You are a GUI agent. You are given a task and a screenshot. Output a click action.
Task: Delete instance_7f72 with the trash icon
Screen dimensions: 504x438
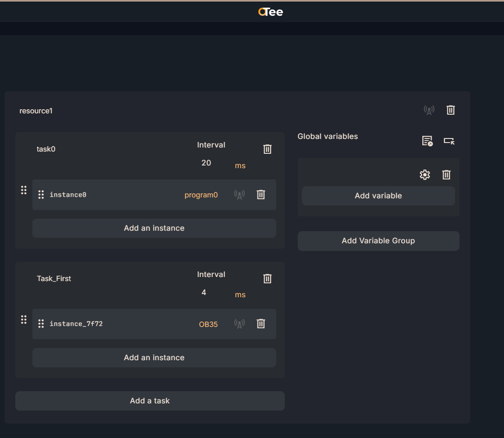[x=261, y=324]
